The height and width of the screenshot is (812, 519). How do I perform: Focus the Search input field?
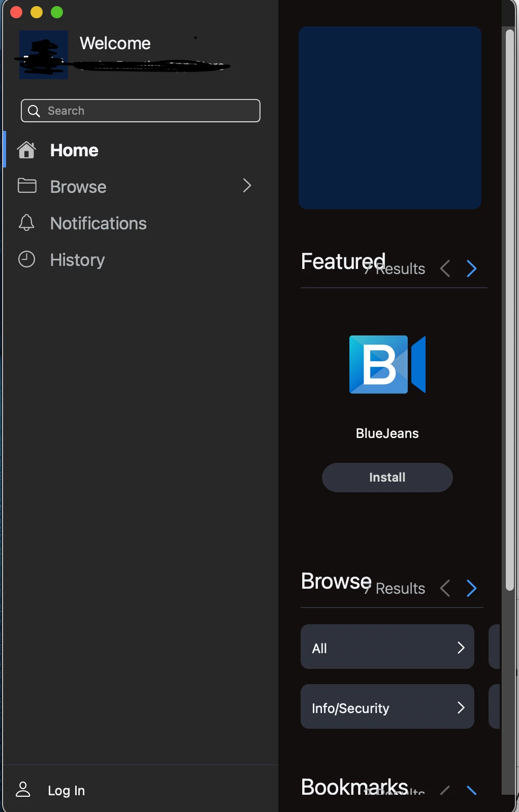pos(141,111)
